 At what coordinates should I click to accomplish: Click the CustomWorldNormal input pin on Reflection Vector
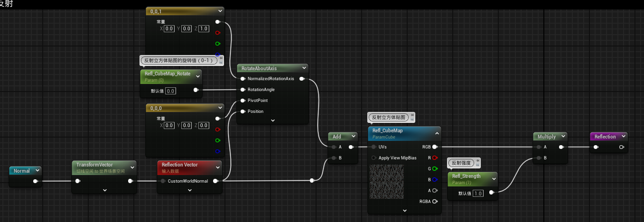pyautogui.click(x=163, y=181)
